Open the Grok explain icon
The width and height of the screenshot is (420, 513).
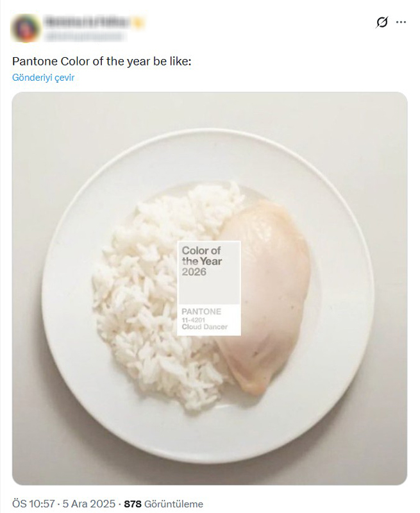pyautogui.click(x=382, y=22)
